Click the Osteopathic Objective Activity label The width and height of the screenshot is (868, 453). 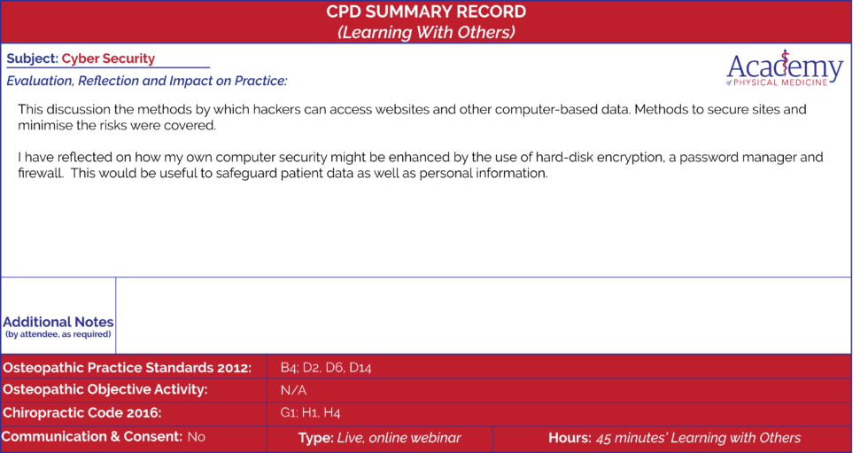point(105,390)
